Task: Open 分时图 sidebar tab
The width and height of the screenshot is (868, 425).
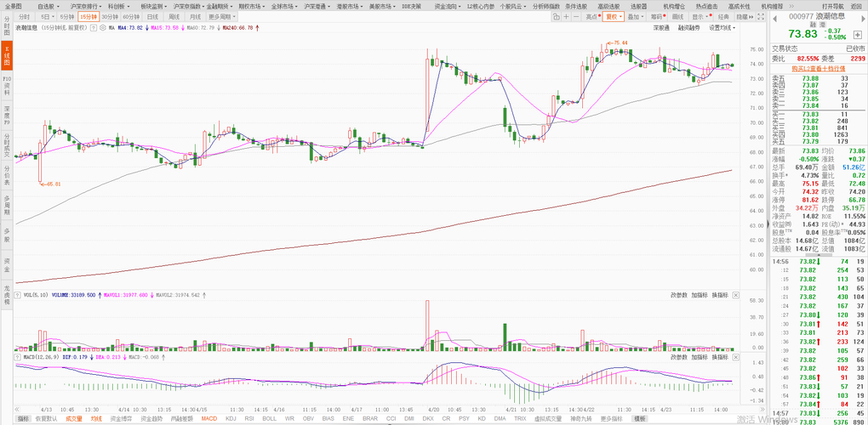Action: [x=7, y=25]
